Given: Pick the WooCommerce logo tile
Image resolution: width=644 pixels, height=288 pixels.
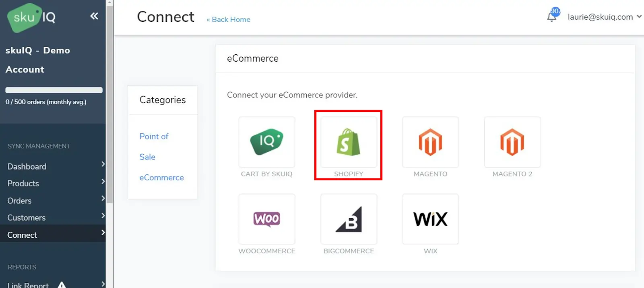Looking at the screenshot, I should 267,219.
